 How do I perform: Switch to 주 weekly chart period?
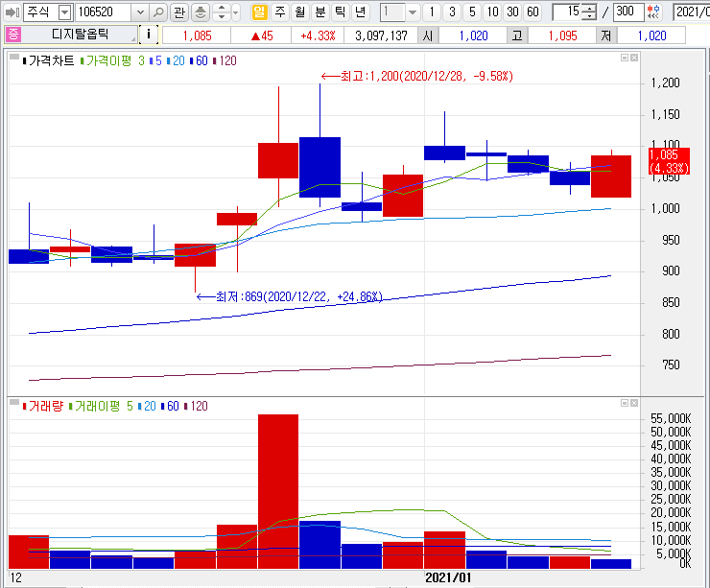[x=280, y=12]
